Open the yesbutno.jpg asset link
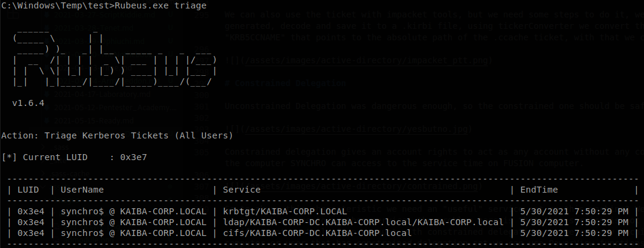The width and height of the screenshot is (644, 248). (355, 129)
